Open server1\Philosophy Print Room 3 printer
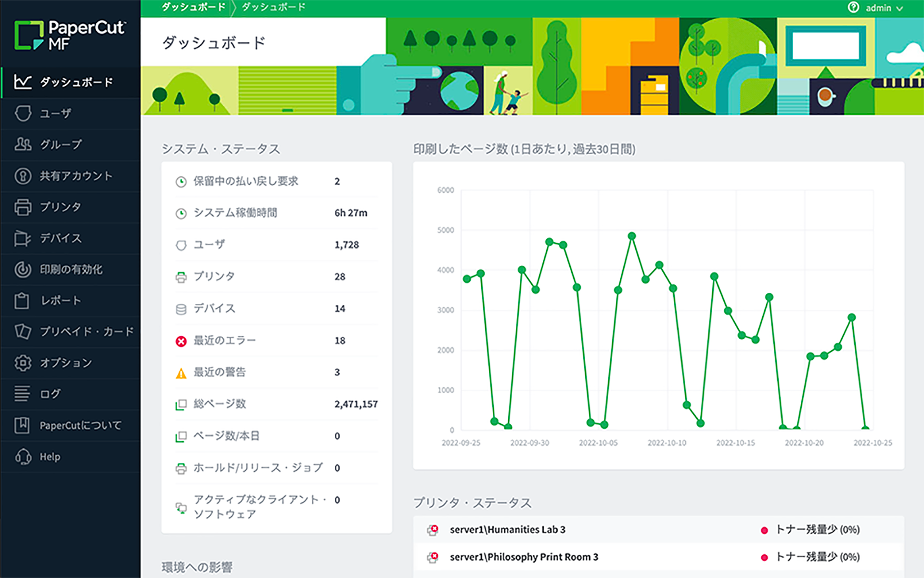Screen dimensions: 924x578 524,557
